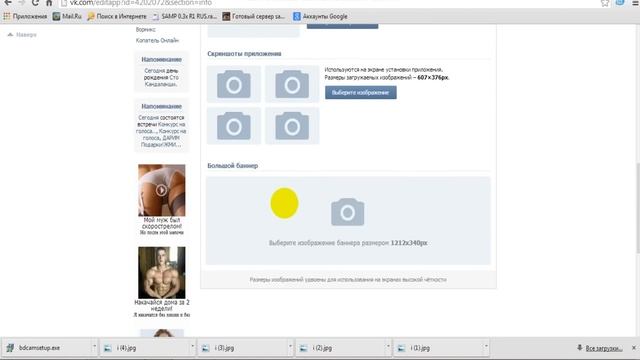640x360 pixels.
Task: Open downloaded file i (4).jpg
Action: [x=145, y=348]
